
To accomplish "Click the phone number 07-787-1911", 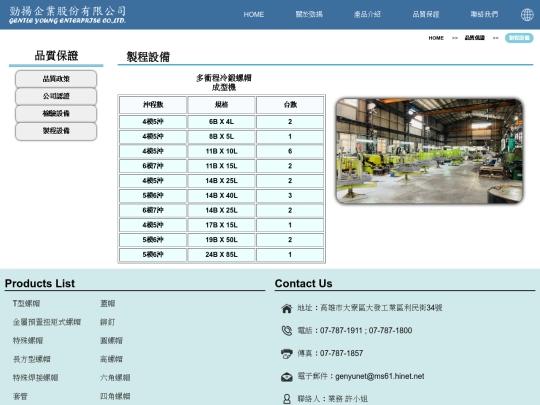I will (x=341, y=331).
